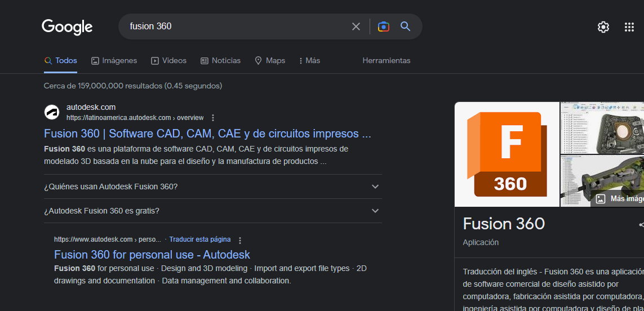The height and width of the screenshot is (311, 644).
Task: Open Herramientas search tools
Action: tap(387, 60)
